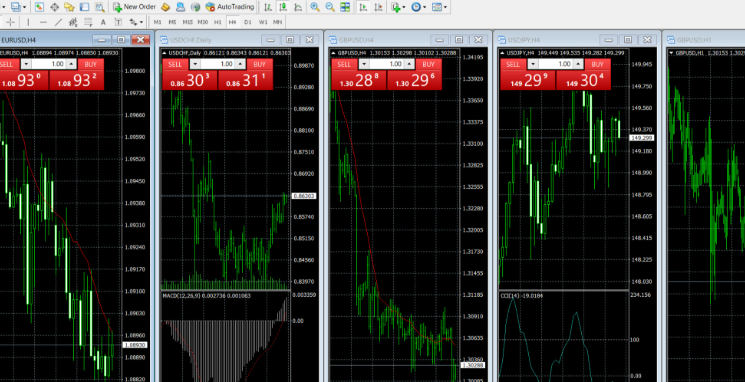
Task: Switch chart to line chart
Action: tap(298, 7)
